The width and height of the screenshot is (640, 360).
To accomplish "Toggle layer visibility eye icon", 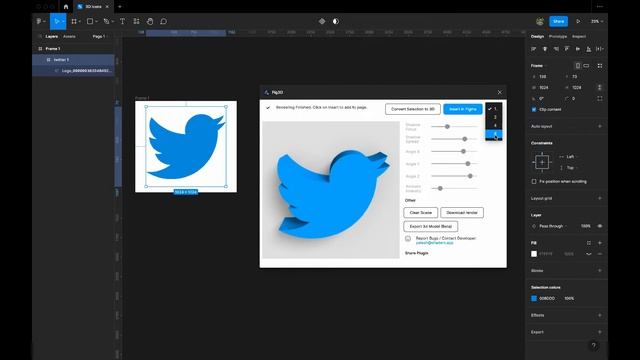I will (x=600, y=226).
